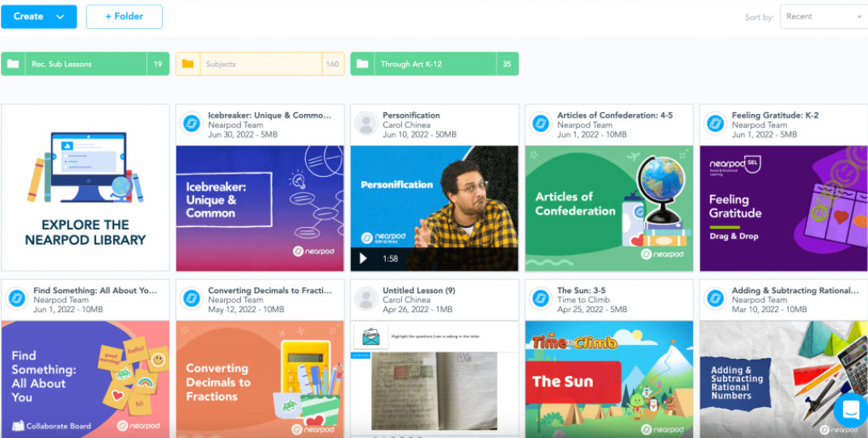Click Nearpod icon next to Articles of Confederation
This screenshot has width=868, height=438.
(x=541, y=124)
